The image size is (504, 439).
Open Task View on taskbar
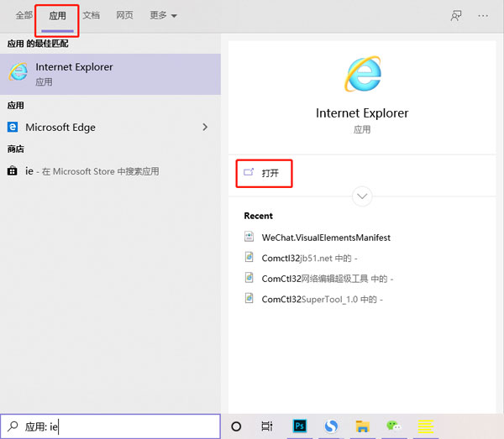pyautogui.click(x=267, y=426)
